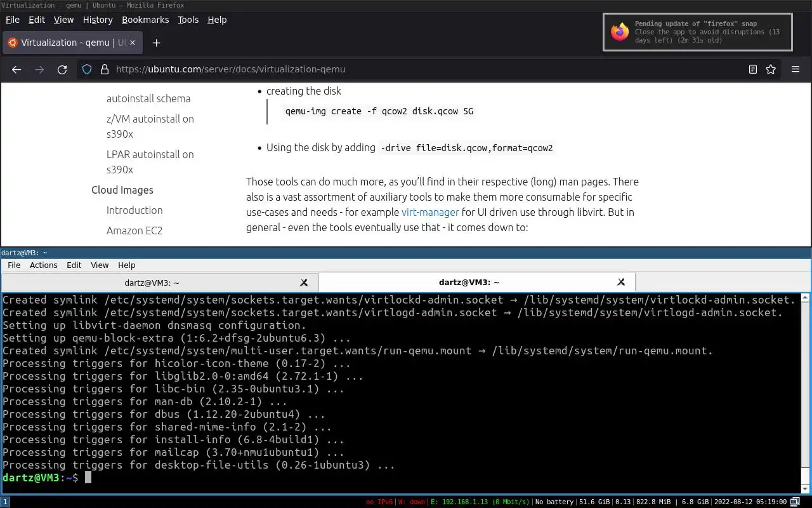Open the Firefox Tools menu
812x508 pixels.
click(x=188, y=20)
